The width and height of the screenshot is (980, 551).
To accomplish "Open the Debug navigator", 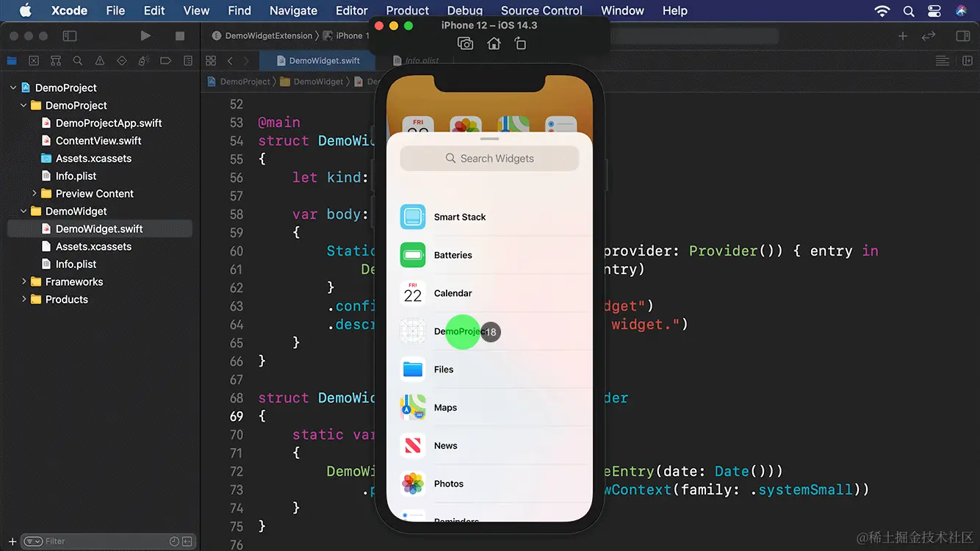I will tap(144, 61).
